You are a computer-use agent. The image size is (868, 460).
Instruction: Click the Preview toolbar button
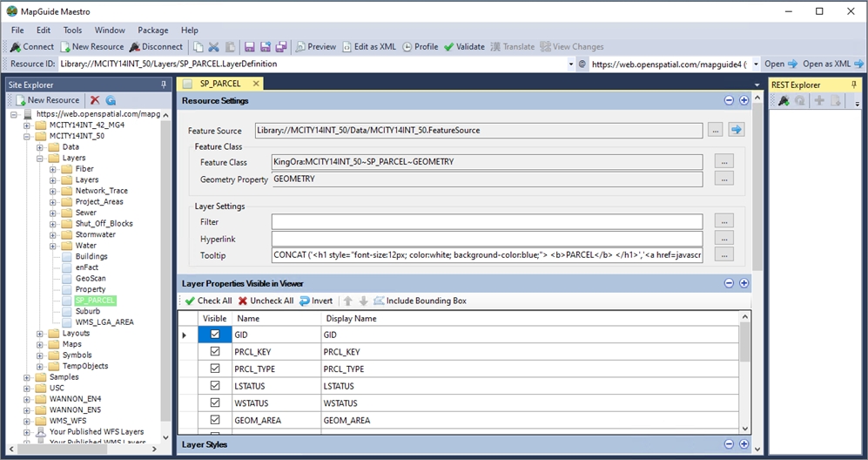coord(316,47)
